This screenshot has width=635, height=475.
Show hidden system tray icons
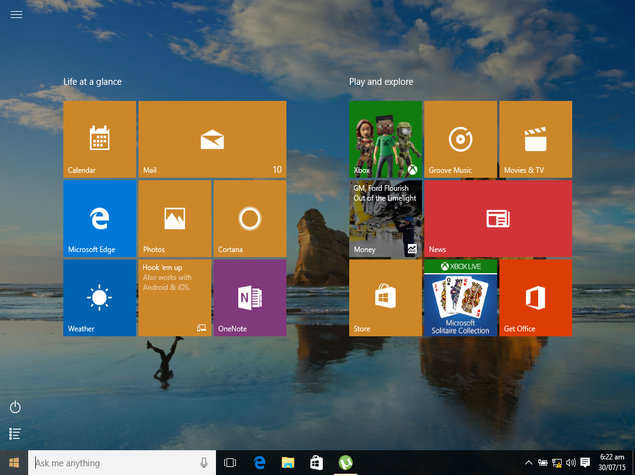(528, 462)
